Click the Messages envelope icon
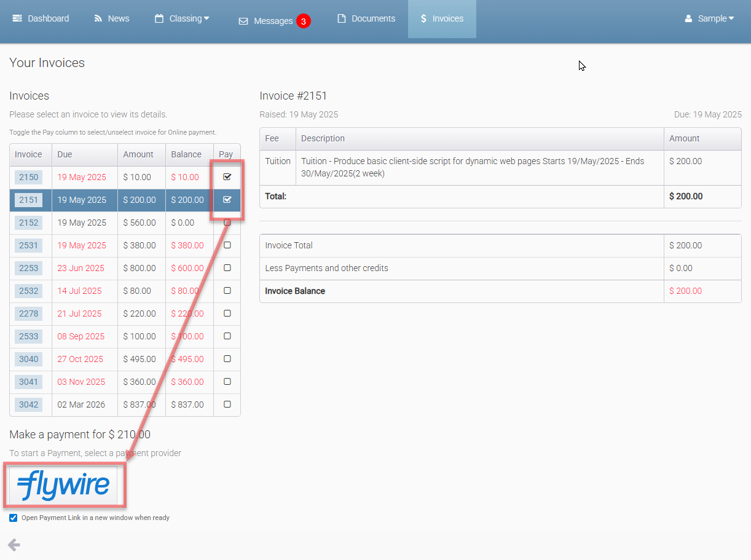 coord(243,22)
